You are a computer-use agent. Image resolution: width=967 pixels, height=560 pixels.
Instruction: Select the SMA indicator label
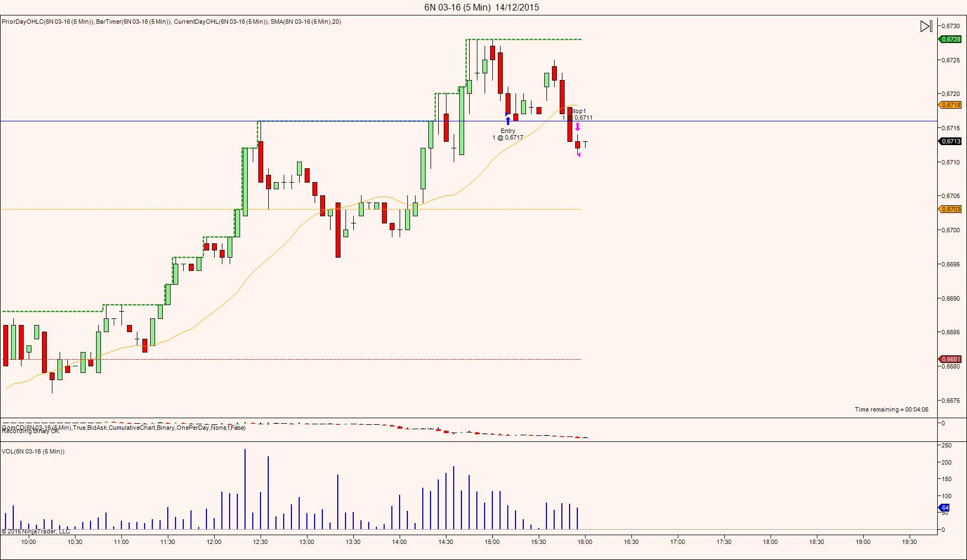point(306,22)
